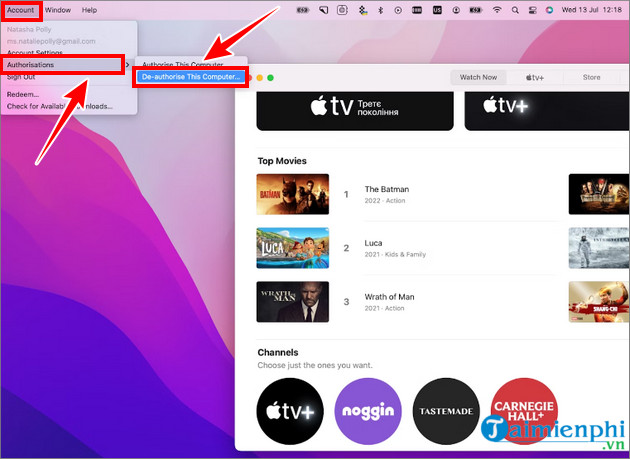This screenshot has height=459, width=630.
Task: Click Siri icon in menu bar
Action: (x=549, y=10)
